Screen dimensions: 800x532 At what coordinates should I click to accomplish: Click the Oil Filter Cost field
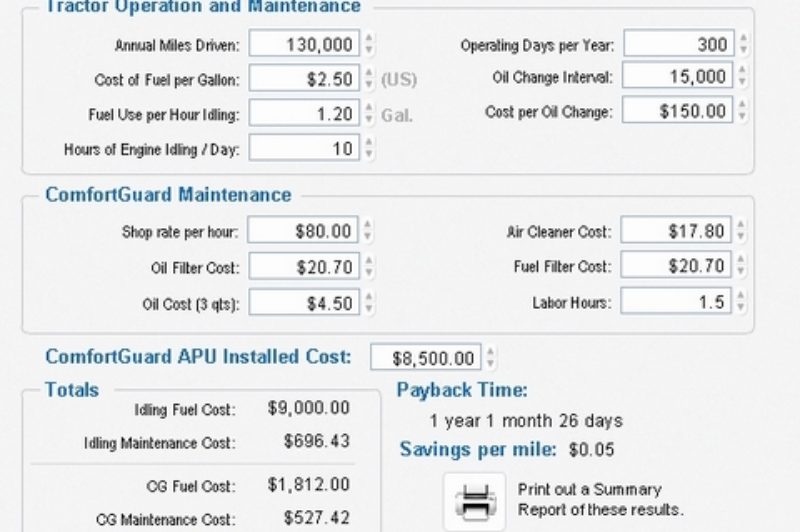(x=304, y=266)
